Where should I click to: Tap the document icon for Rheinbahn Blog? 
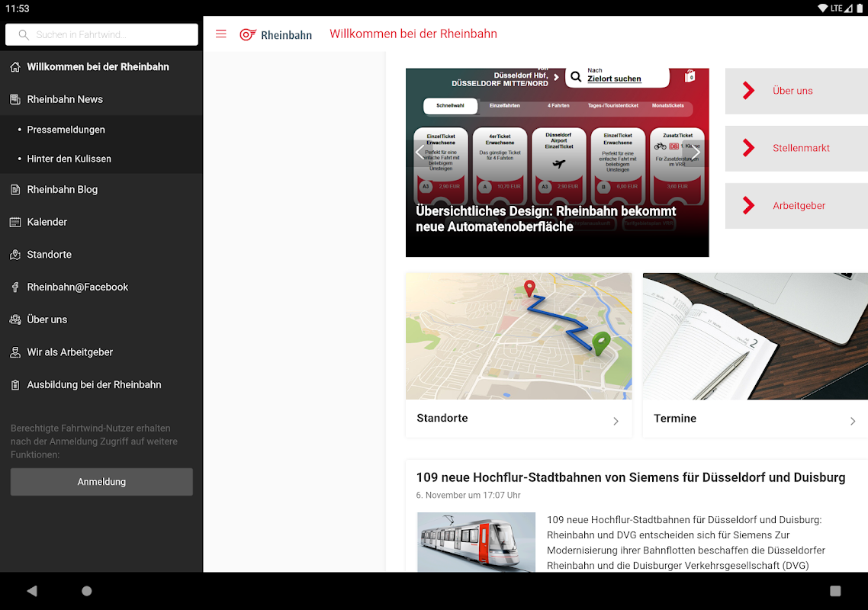point(15,189)
